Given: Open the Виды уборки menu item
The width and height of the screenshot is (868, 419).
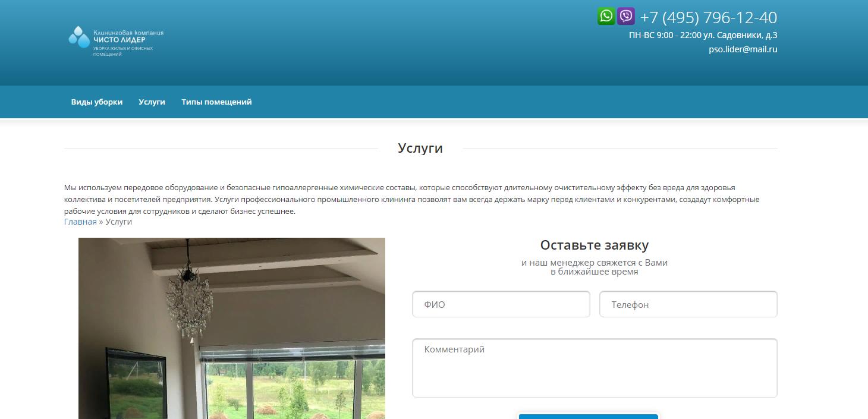Looking at the screenshot, I should coord(97,102).
